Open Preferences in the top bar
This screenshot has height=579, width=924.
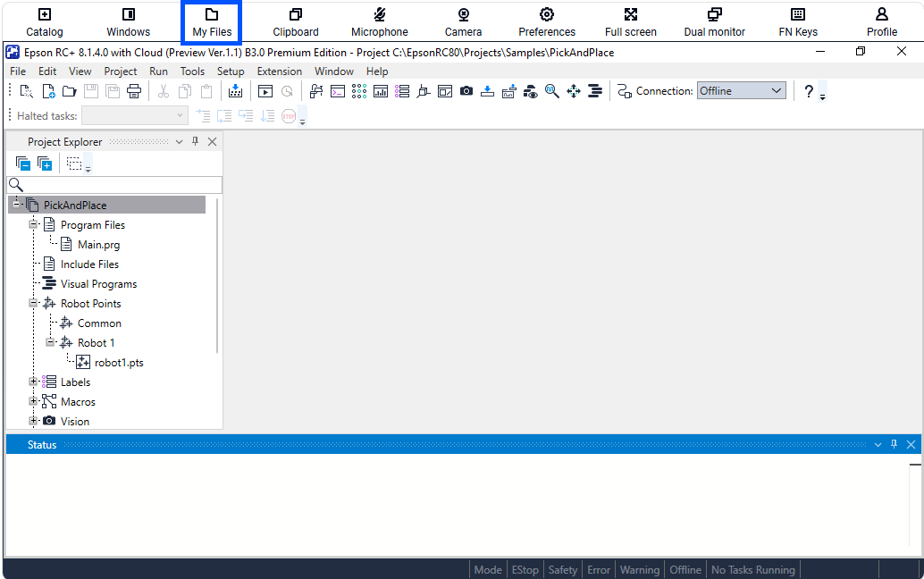547,22
